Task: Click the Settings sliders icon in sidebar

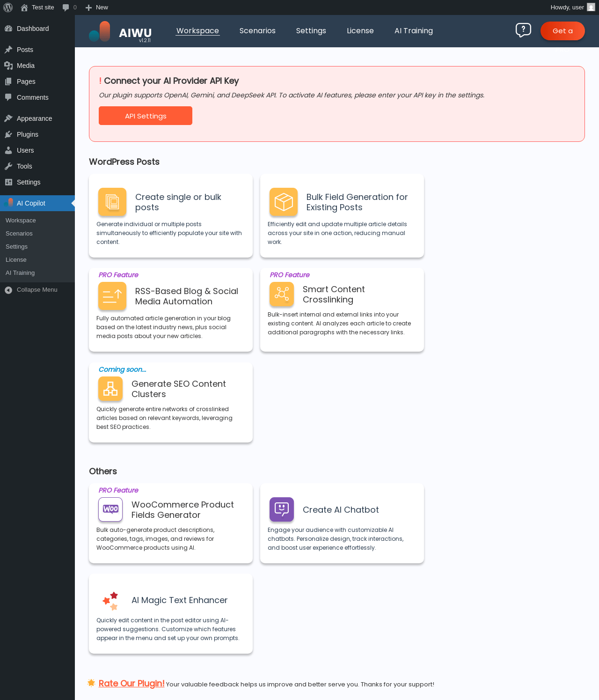Action: point(8,182)
